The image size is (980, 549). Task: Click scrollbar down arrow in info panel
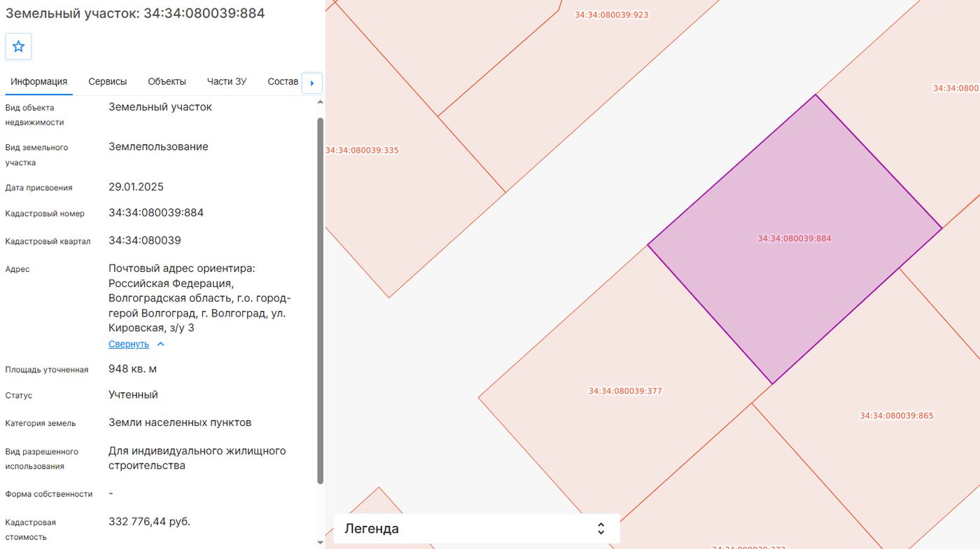pos(321,542)
